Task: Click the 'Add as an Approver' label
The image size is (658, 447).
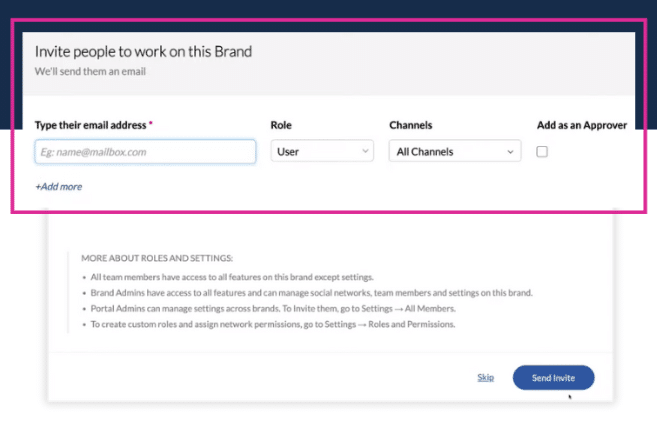Action: [582, 125]
